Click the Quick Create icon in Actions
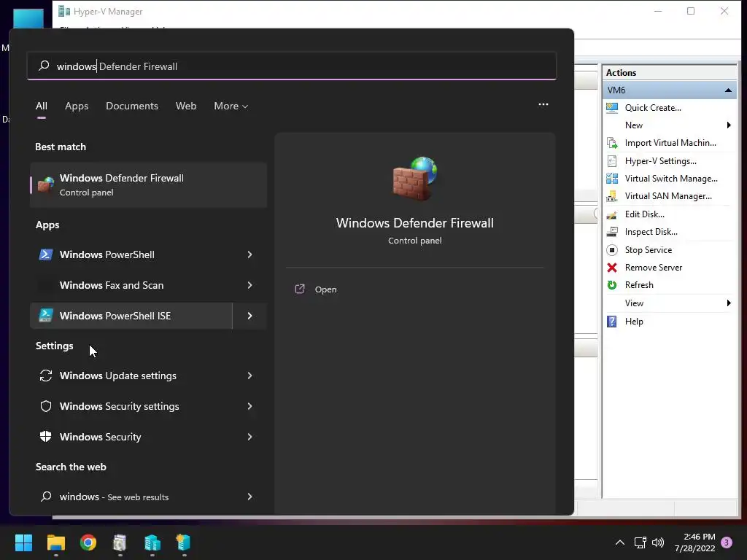Screen dimensions: 747x560 pos(612,108)
